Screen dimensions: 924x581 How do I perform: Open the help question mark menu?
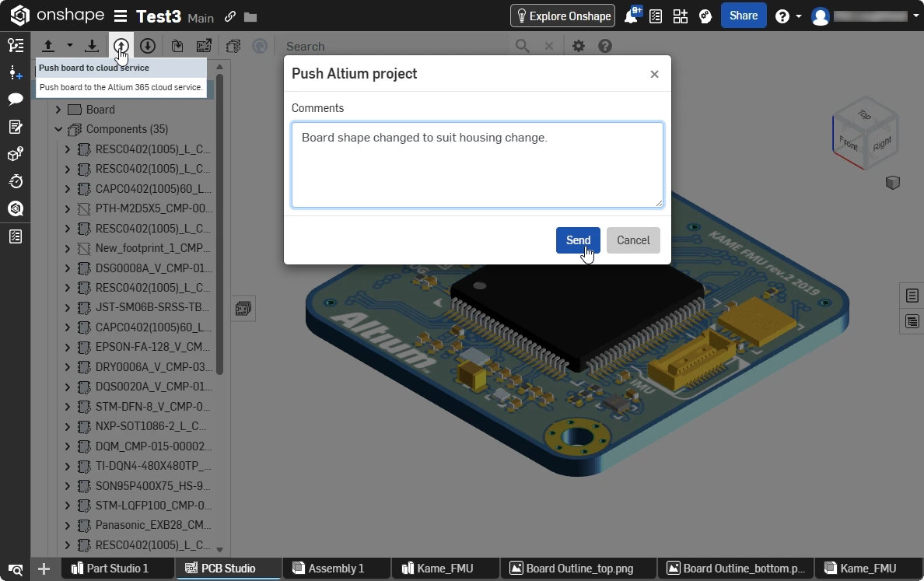click(x=782, y=16)
